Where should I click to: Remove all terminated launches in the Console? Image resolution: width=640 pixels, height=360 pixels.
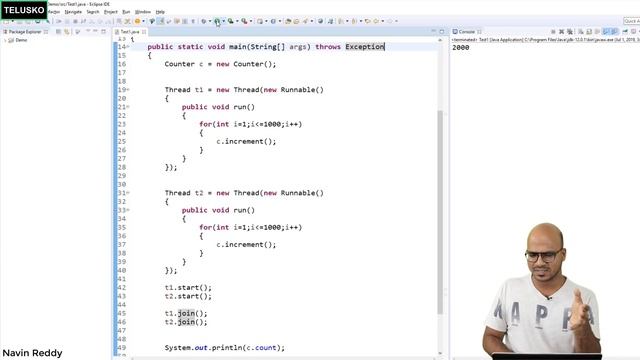tap(570, 31)
